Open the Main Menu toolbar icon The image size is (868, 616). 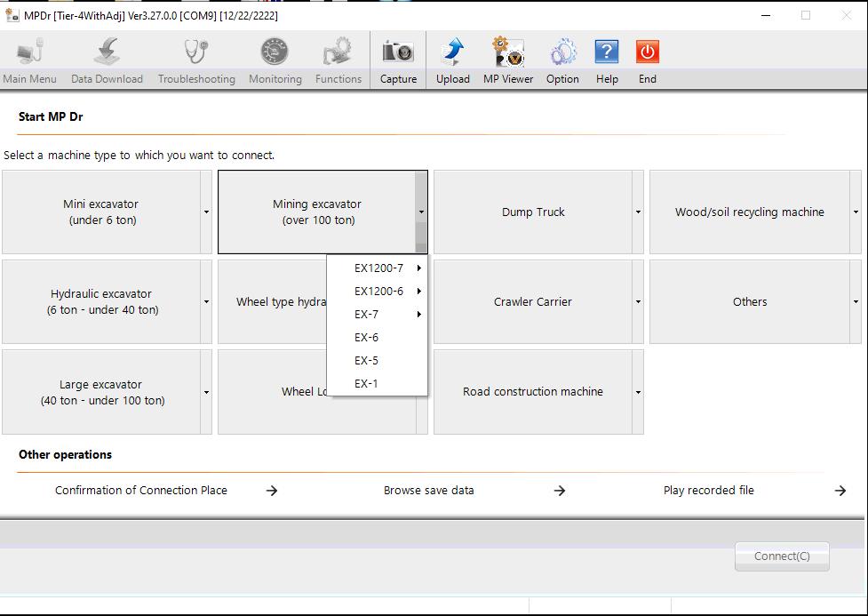coord(29,58)
